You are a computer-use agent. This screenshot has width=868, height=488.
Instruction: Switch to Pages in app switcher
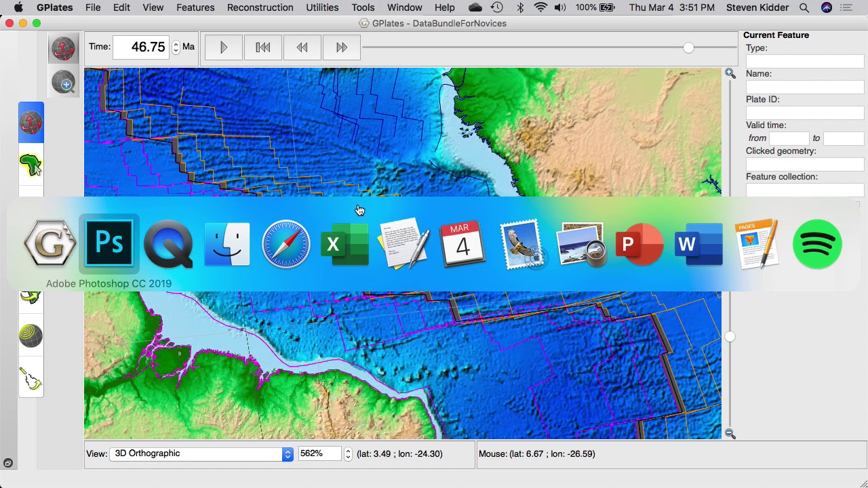(758, 244)
